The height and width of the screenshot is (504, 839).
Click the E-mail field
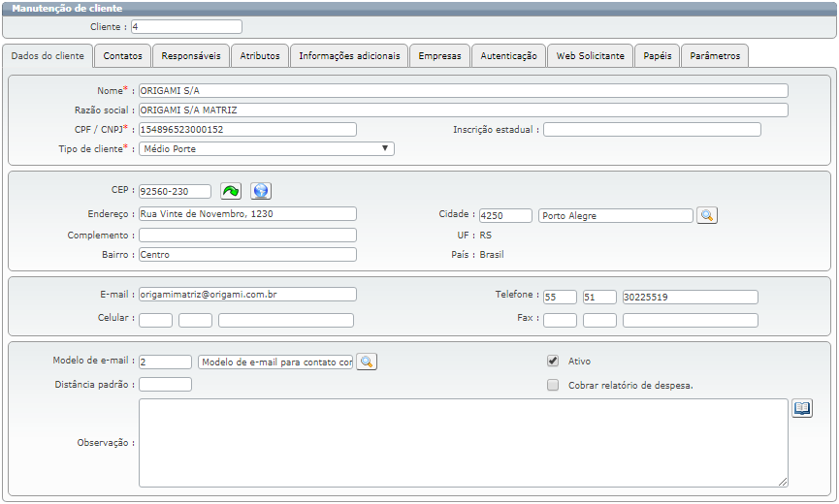(247, 295)
